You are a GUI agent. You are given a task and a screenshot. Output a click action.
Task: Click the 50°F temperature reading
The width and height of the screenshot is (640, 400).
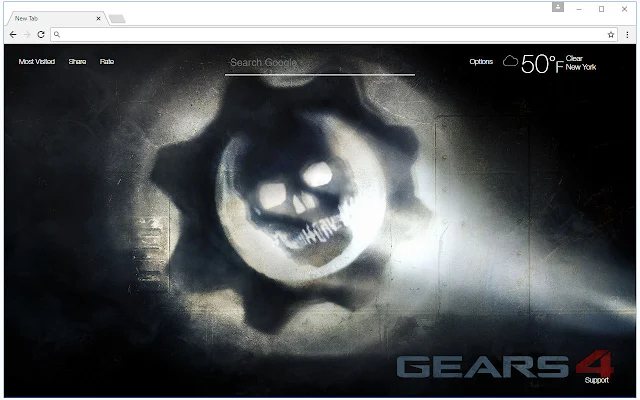[542, 64]
